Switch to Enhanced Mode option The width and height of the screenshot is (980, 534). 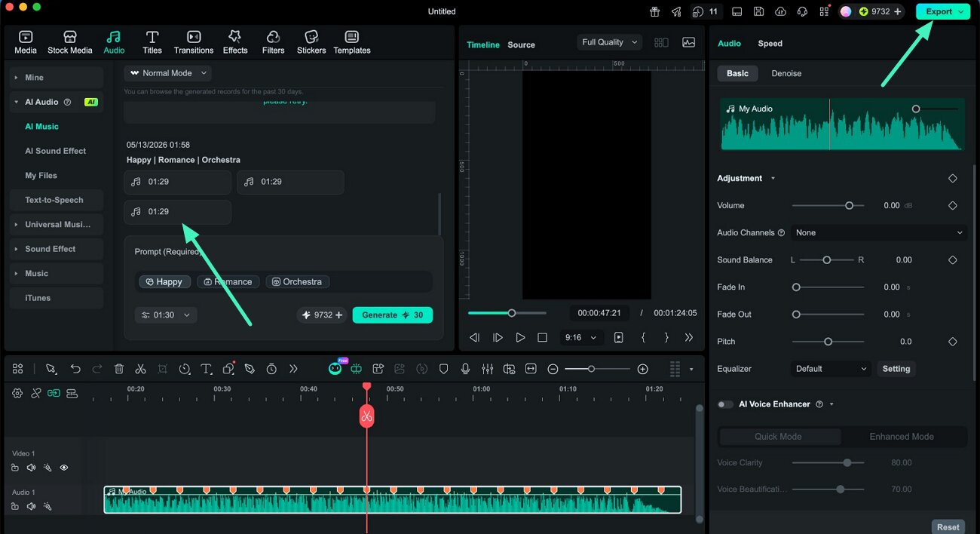(902, 437)
